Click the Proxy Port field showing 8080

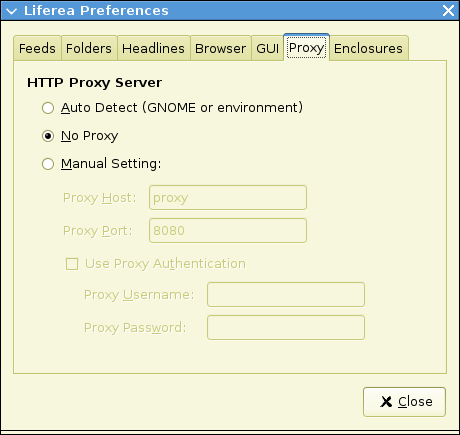click(x=228, y=231)
